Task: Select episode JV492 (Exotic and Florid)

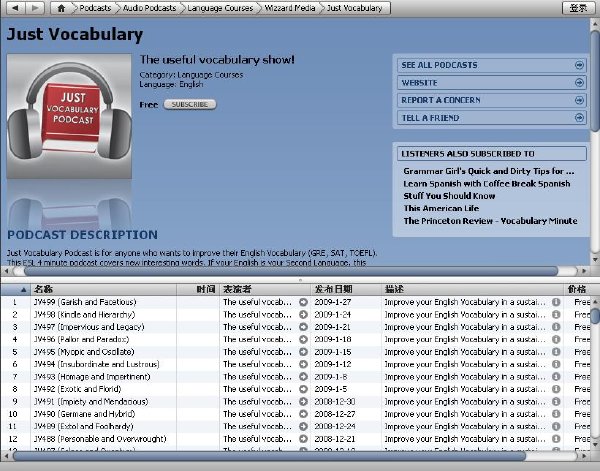Action: click(77, 389)
